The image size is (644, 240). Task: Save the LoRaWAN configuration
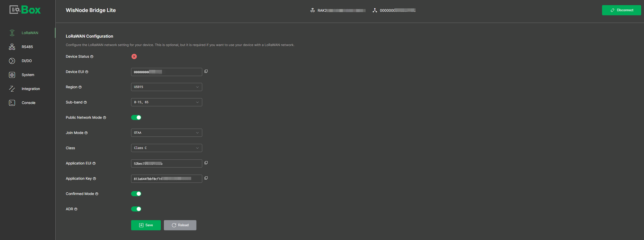[x=146, y=225]
